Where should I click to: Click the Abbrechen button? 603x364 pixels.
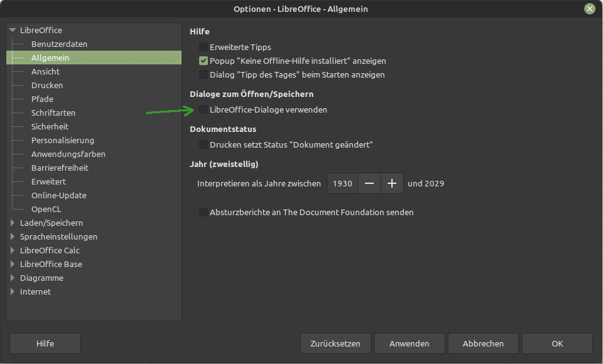click(x=483, y=343)
